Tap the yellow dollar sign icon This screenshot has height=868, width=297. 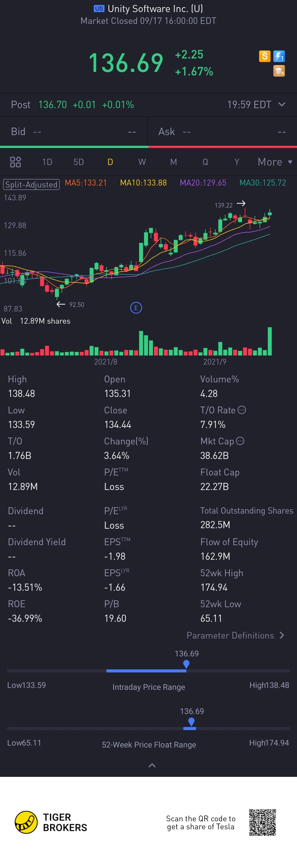[x=265, y=56]
